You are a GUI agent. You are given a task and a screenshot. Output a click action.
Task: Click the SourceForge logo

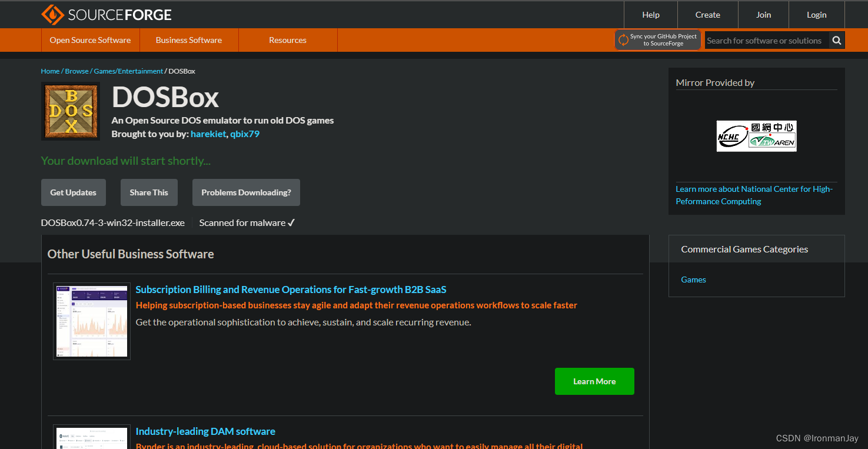[107, 15]
